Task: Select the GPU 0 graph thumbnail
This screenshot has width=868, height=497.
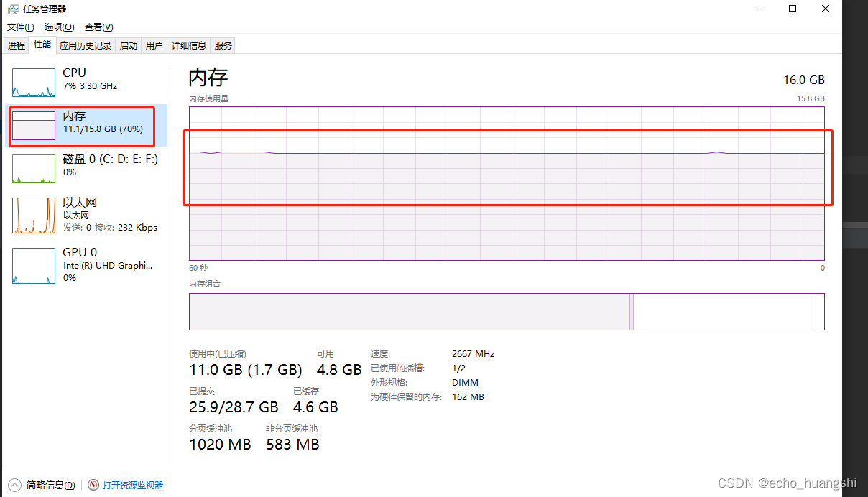Action: click(x=33, y=265)
